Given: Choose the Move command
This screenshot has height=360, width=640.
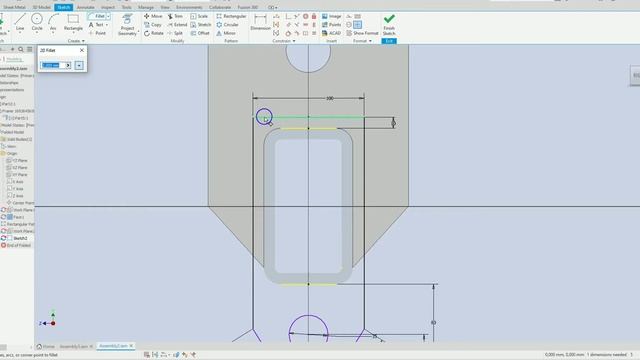Looking at the screenshot, I should (153, 16).
